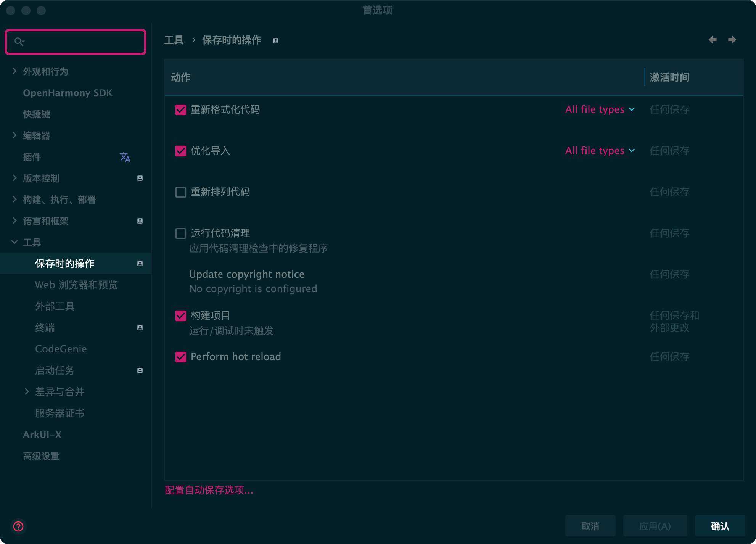Image resolution: width=756 pixels, height=544 pixels.
Task: Click 任何保存 for 重新排列代码 row
Action: pyautogui.click(x=669, y=192)
